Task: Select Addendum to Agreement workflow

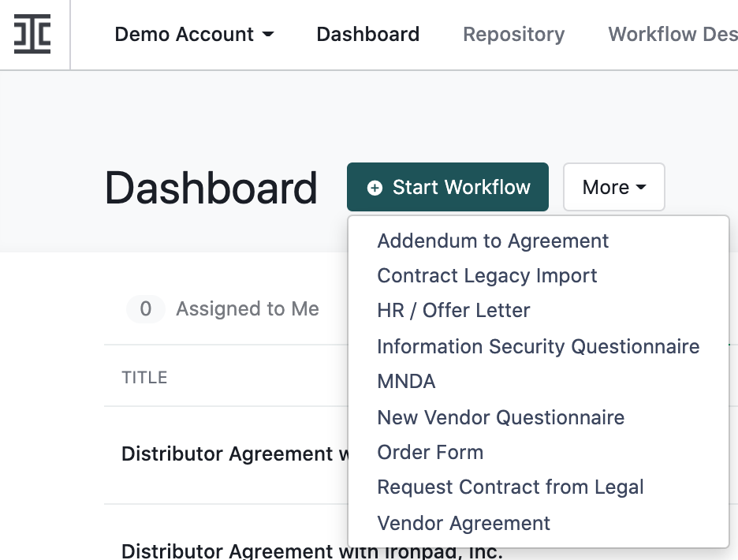Action: [x=493, y=241]
